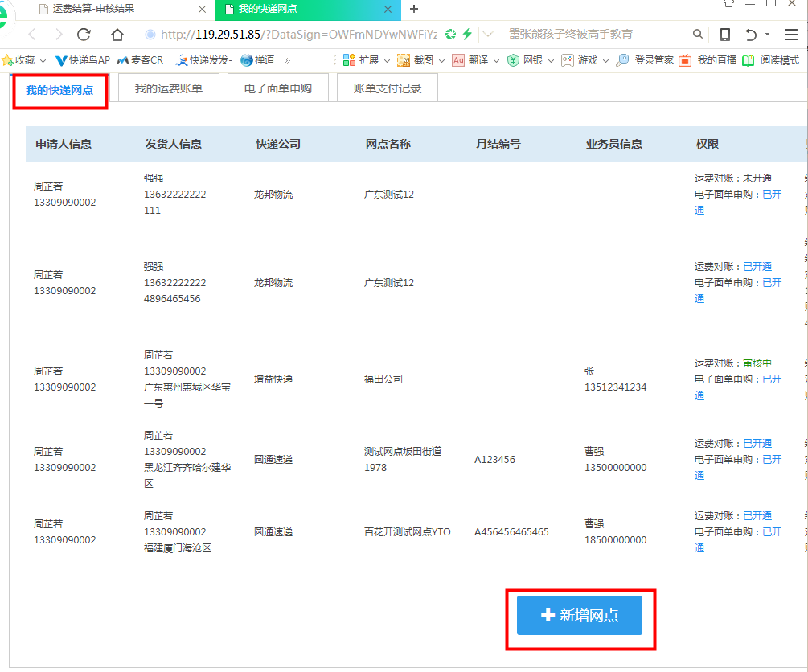This screenshot has width=808, height=672.
Task: Click the search magnifier icon
Action: (x=697, y=35)
